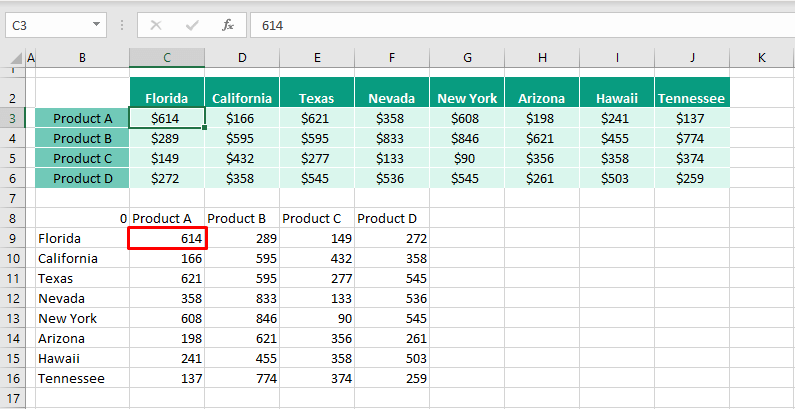Select the $846 cell under New York

pyautogui.click(x=467, y=138)
